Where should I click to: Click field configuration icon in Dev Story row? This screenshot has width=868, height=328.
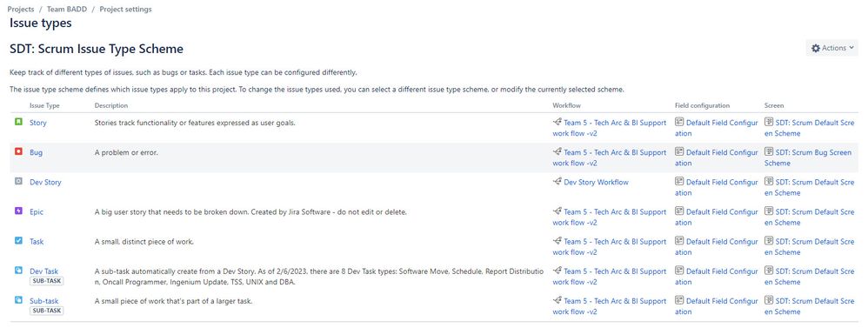(679, 182)
